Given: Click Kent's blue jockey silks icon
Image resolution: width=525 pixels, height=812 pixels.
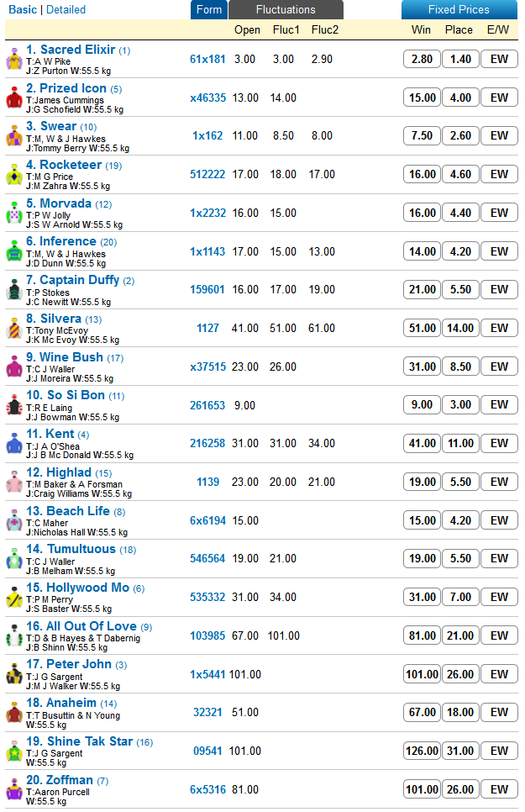Looking at the screenshot, I should (x=14, y=444).
